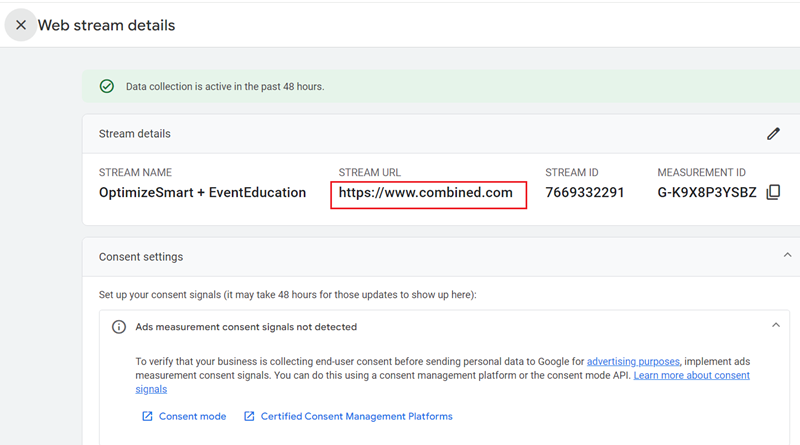800x445 pixels.
Task: Click the Web stream details title
Action: tap(106, 25)
